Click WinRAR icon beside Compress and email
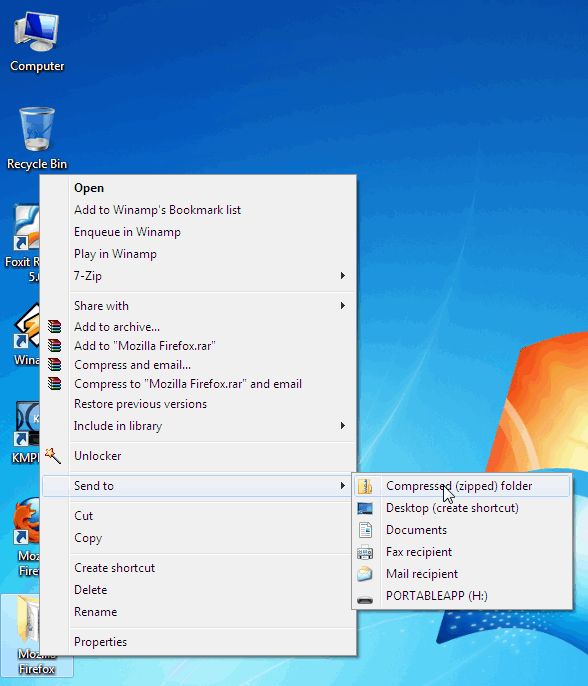 (55, 364)
